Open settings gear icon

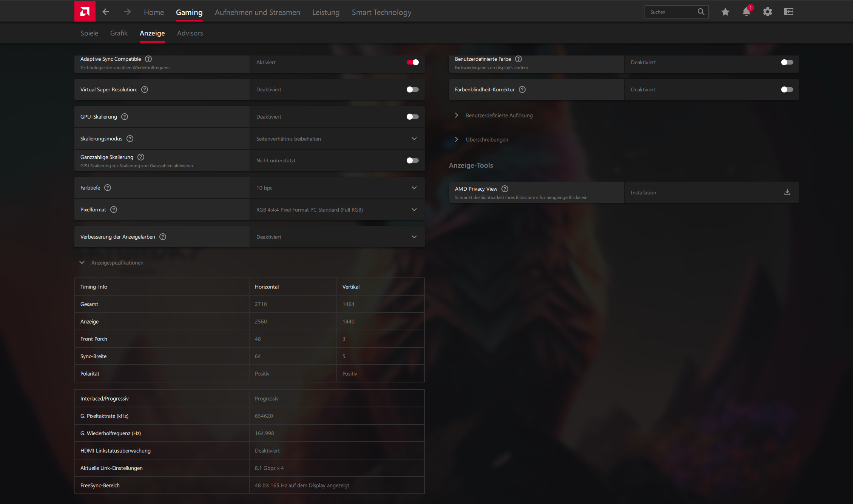click(x=767, y=12)
